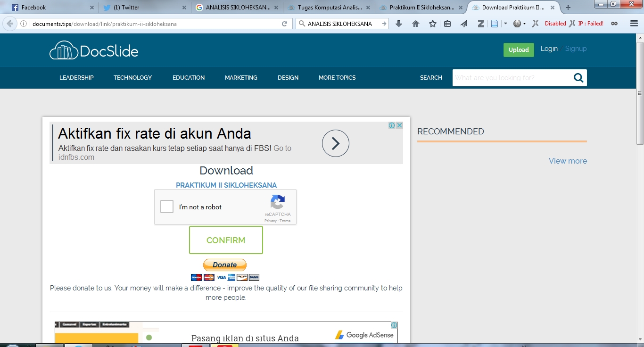Image resolution: width=644 pixels, height=347 pixels.
Task: Click the green Upload button
Action: (519, 50)
